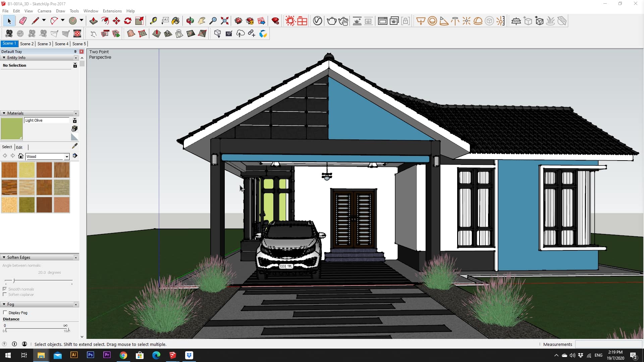Click the Paint Bucket tool

click(x=175, y=21)
